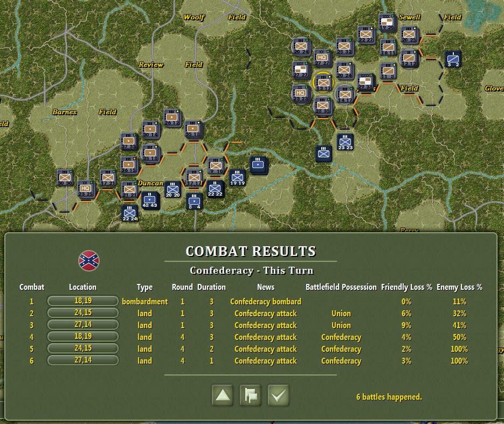The height and width of the screenshot is (424, 504).
Task: Select Confederate artillery unit 26 12
Action: (172, 117)
